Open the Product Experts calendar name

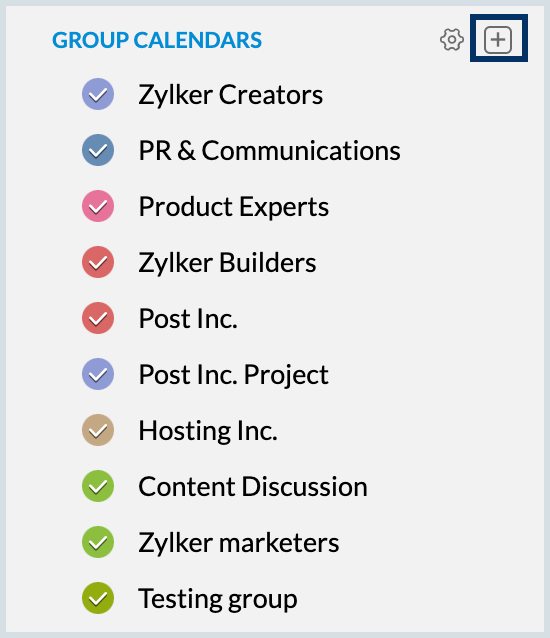(234, 207)
